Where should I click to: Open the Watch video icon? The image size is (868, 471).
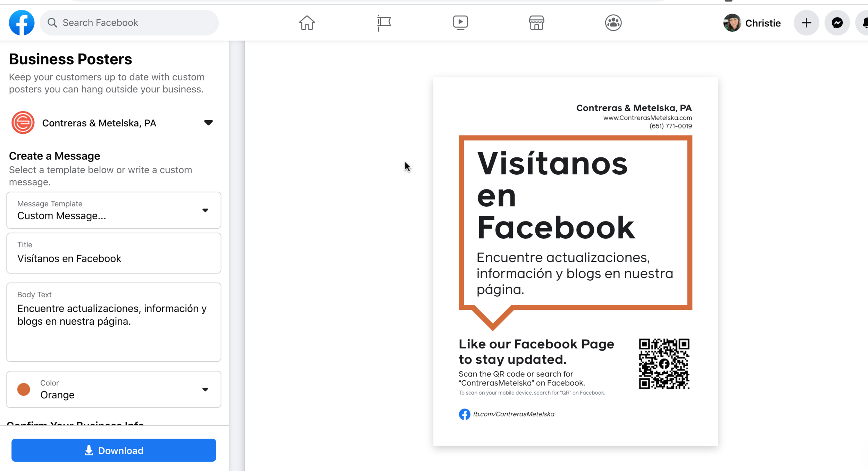coord(460,23)
